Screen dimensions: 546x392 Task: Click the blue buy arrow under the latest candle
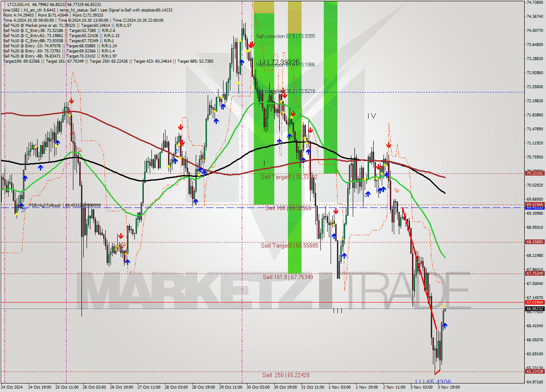pyautogui.click(x=445, y=326)
